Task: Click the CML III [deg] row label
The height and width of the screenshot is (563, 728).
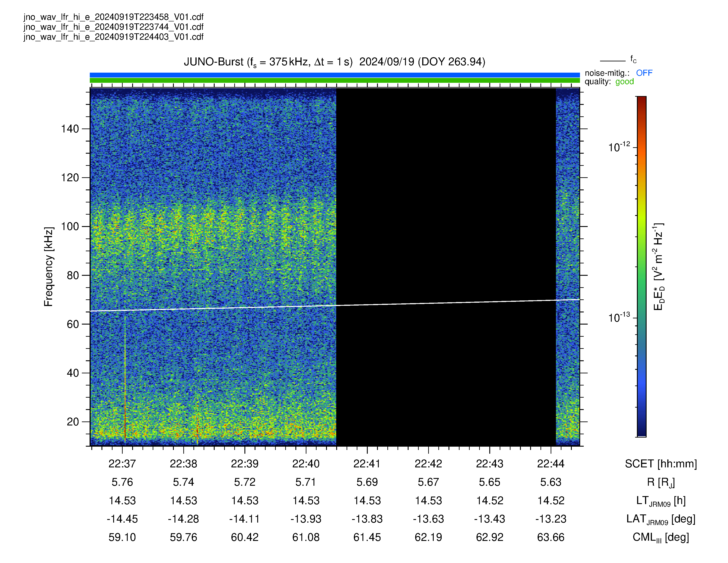Action: tap(661, 537)
